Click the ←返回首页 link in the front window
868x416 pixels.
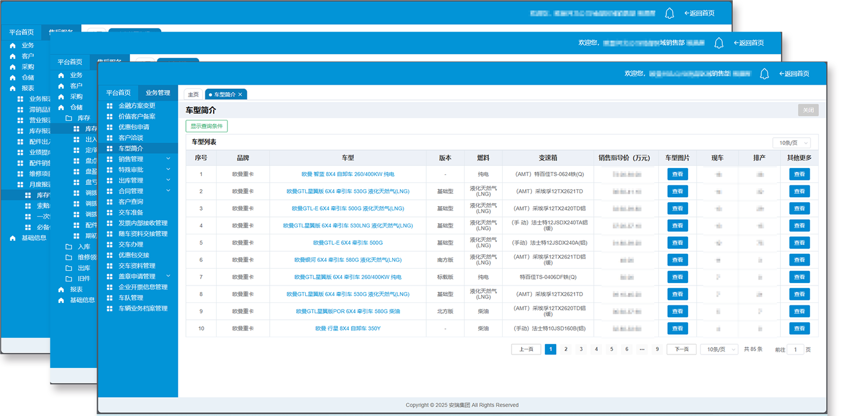click(794, 74)
